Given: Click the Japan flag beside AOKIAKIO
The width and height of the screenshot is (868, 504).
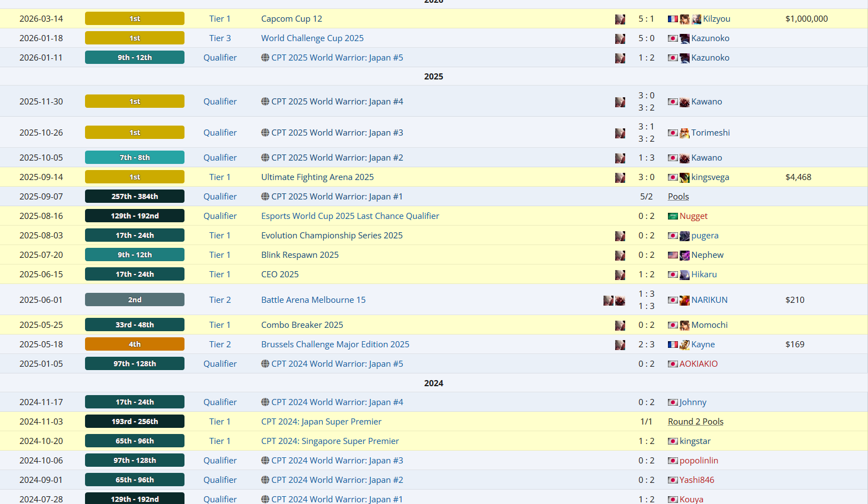Looking at the screenshot, I should [x=672, y=364].
